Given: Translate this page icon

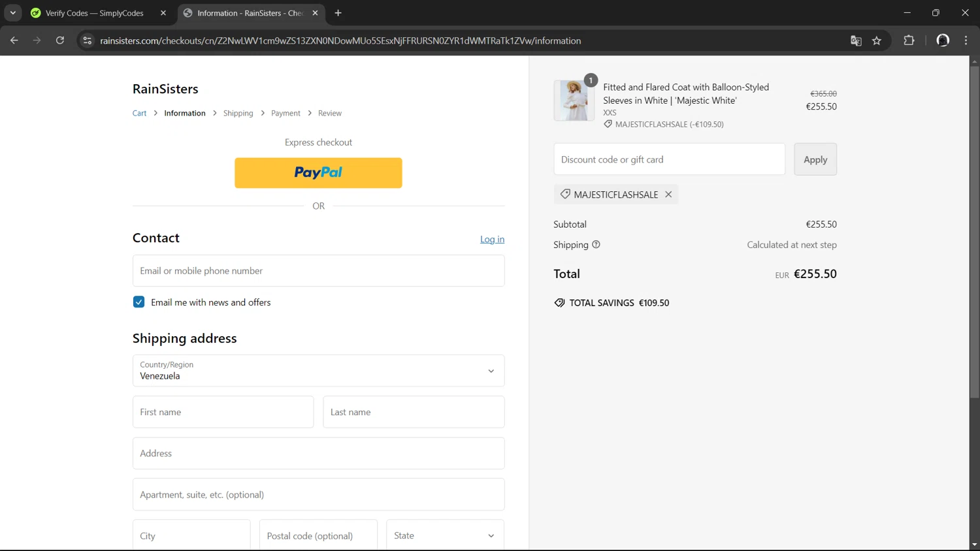Looking at the screenshot, I should coord(856,40).
